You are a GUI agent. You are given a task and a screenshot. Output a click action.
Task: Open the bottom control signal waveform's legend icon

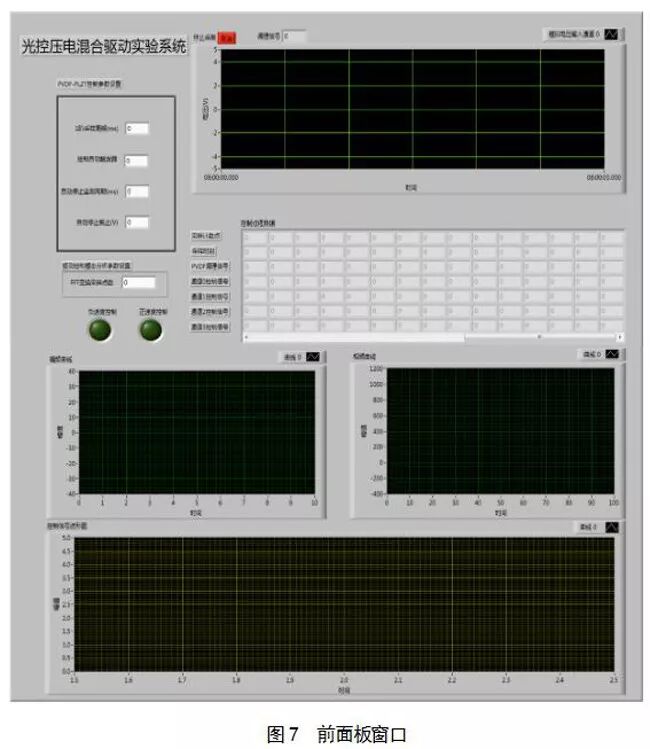[x=612, y=527]
